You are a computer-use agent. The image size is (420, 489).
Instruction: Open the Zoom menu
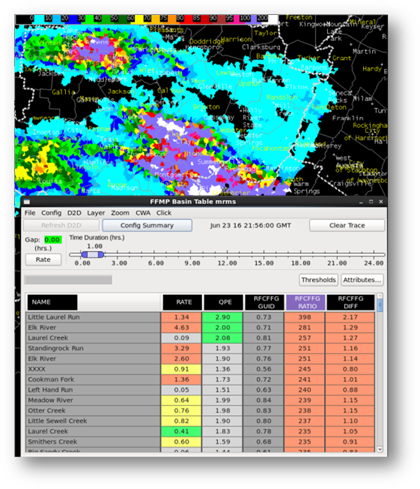coord(120,213)
